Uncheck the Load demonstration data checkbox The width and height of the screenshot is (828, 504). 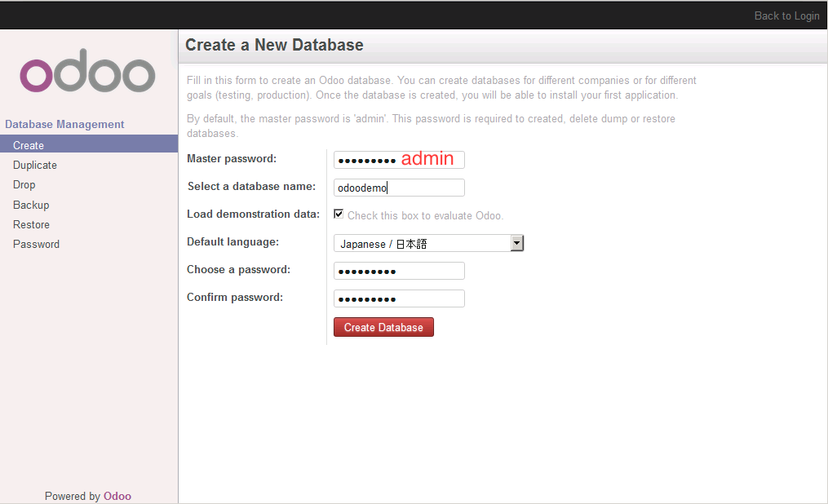point(339,214)
